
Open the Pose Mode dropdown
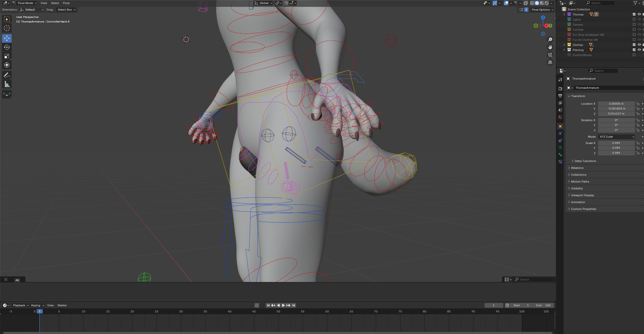coord(25,3)
